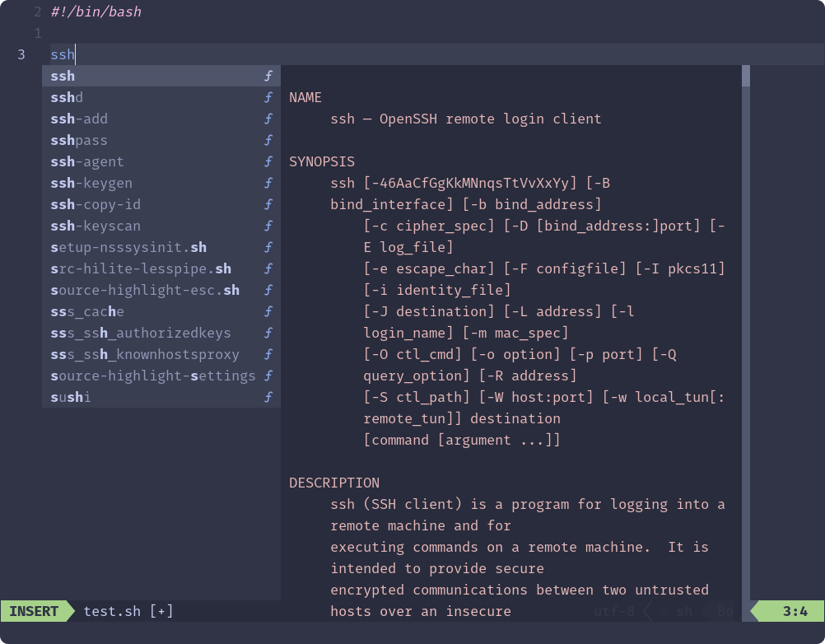Screen dimensions: 825x644
Task: Select the highlighted ssh completion entry
Action: [161, 77]
